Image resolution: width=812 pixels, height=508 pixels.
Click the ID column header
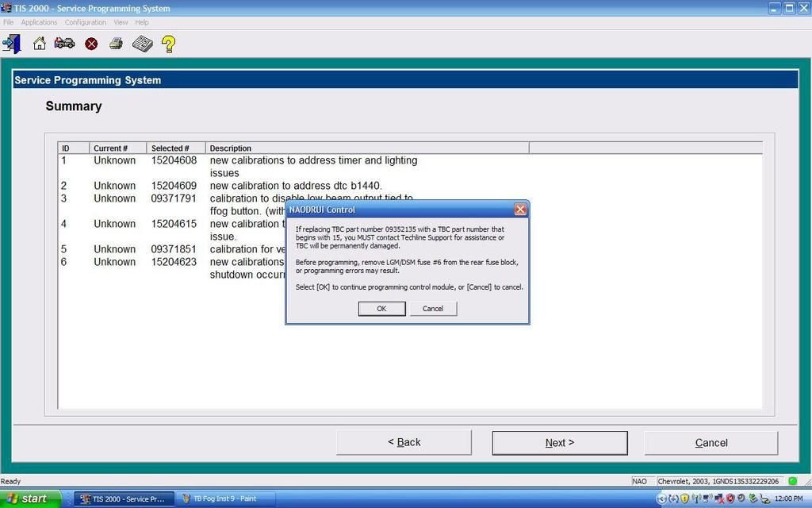coord(74,148)
